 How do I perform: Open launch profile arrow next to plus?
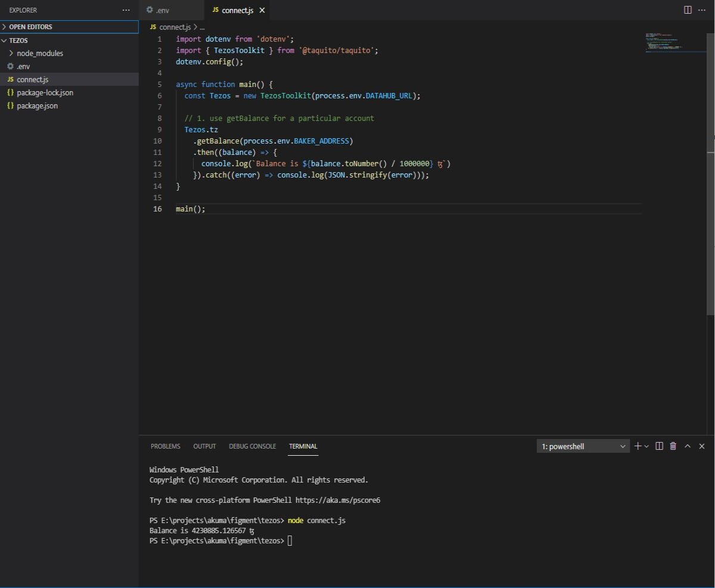click(x=646, y=446)
